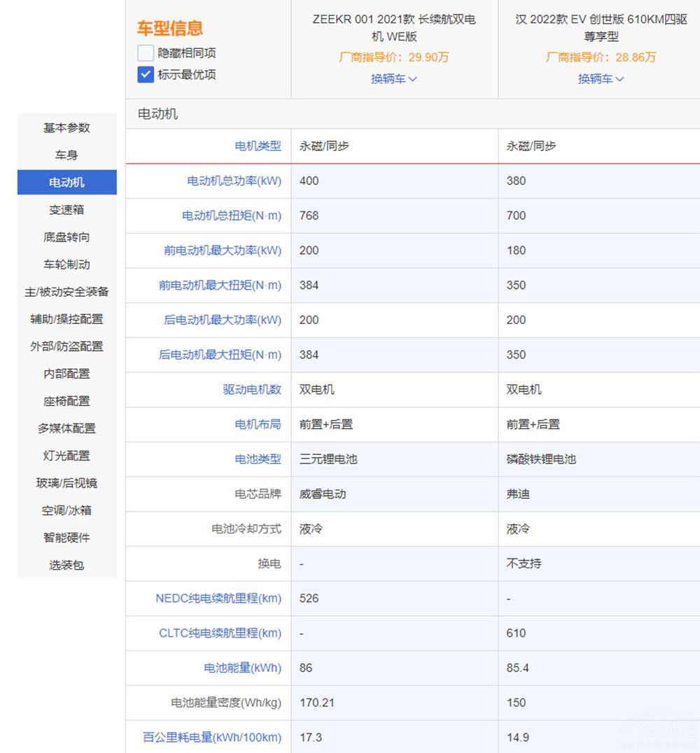
Task: Click the CLTC纯电续航里程(km) link
Action: 220,633
